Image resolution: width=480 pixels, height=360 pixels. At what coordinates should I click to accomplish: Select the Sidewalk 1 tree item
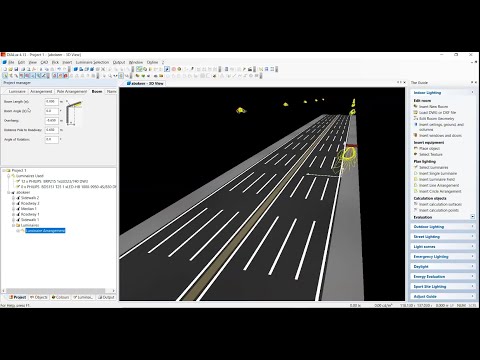pyautogui.click(x=30, y=220)
